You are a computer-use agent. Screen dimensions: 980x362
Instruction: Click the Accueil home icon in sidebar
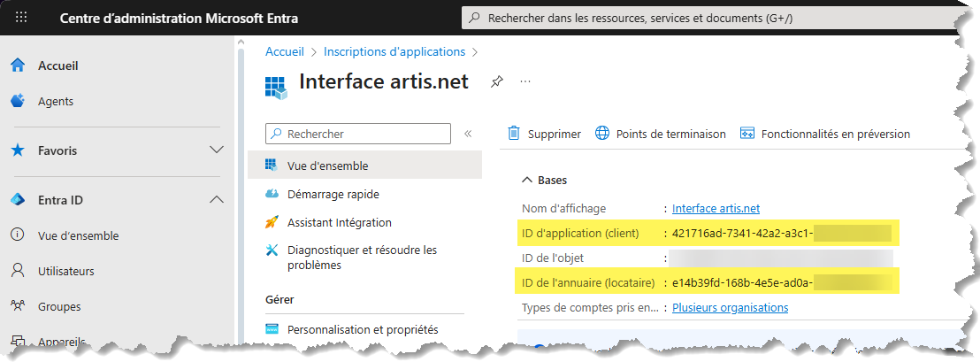coord(17,65)
